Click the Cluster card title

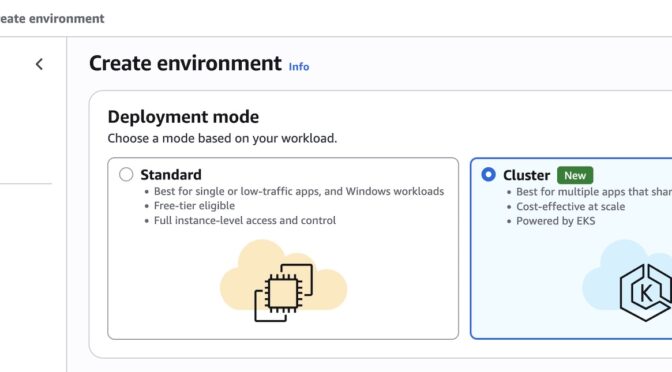pos(526,175)
